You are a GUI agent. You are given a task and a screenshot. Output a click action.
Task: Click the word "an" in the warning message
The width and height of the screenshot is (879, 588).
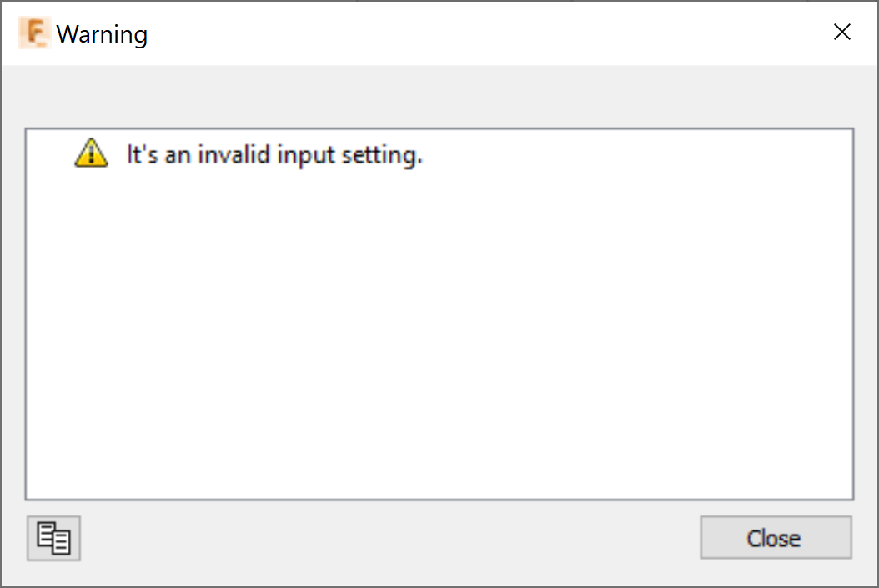click(178, 155)
